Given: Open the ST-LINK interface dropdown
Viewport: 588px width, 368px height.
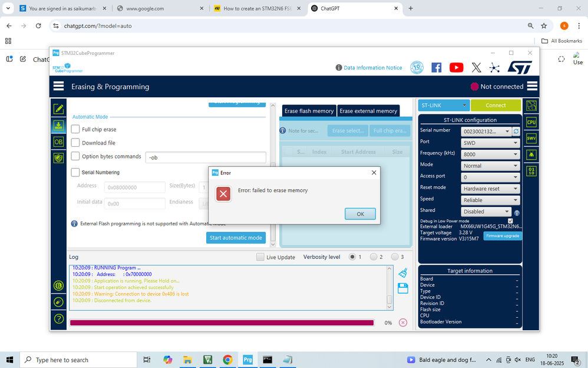Looking at the screenshot, I should 444,106.
